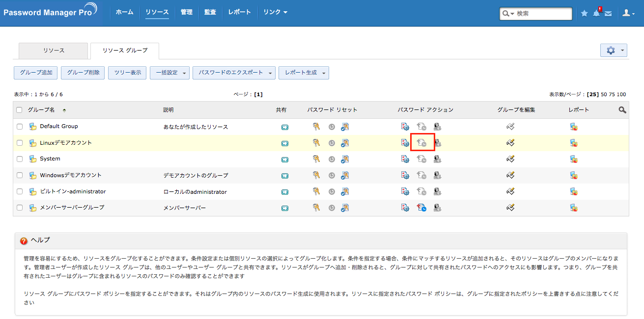
Task: Click the highlighted schedule icon in Linuxデモアカウント row
Action: [422, 143]
